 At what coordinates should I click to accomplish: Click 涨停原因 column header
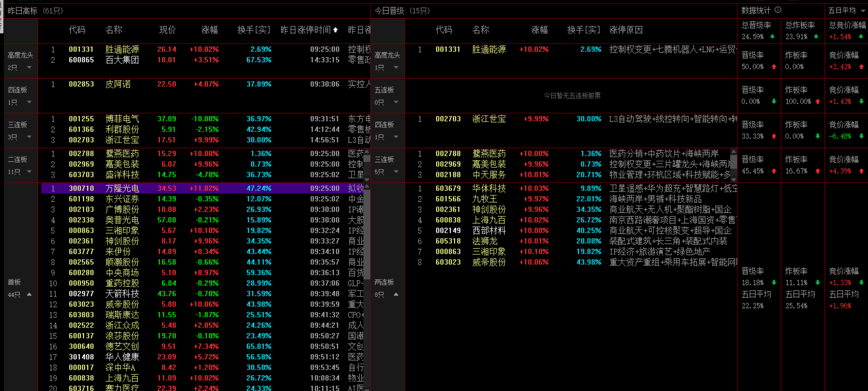pyautogui.click(x=626, y=29)
